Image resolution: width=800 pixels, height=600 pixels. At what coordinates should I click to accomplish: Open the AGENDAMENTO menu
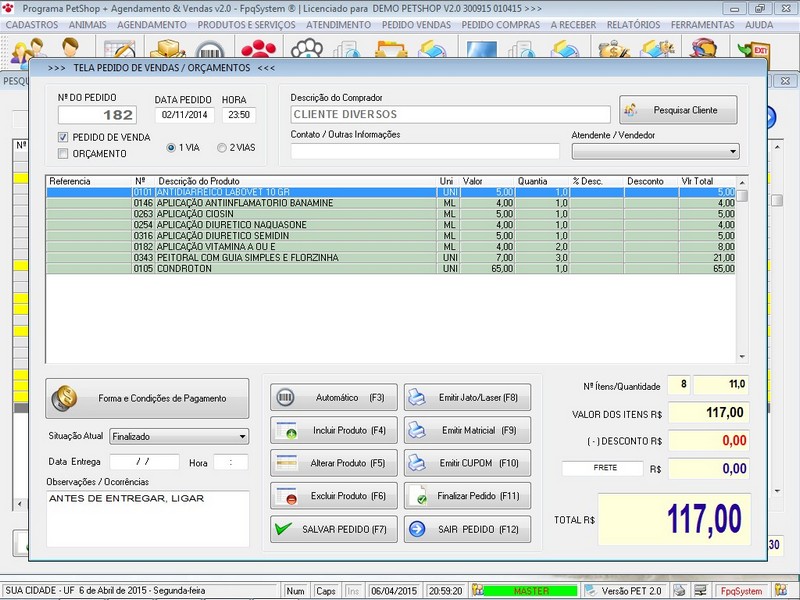152,24
